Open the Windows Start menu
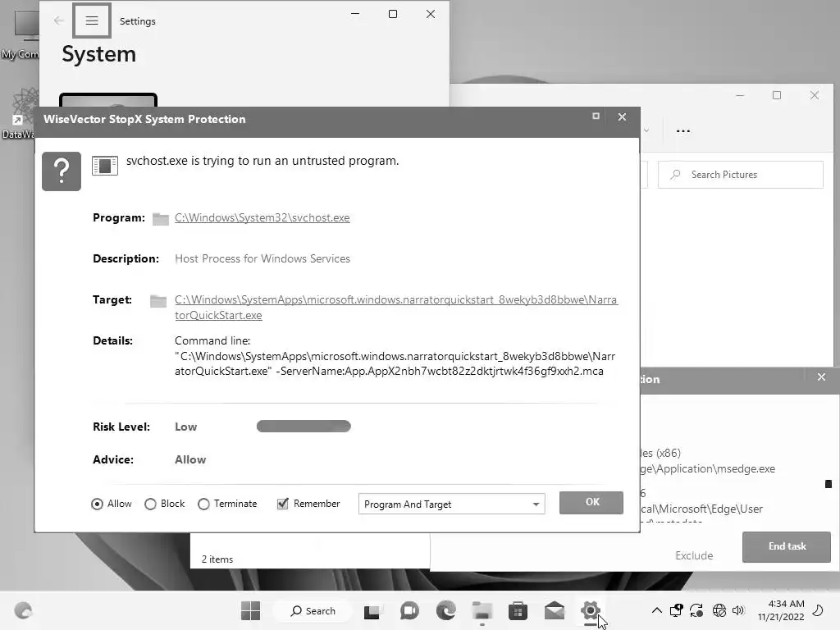840x630 pixels. pyautogui.click(x=250, y=610)
